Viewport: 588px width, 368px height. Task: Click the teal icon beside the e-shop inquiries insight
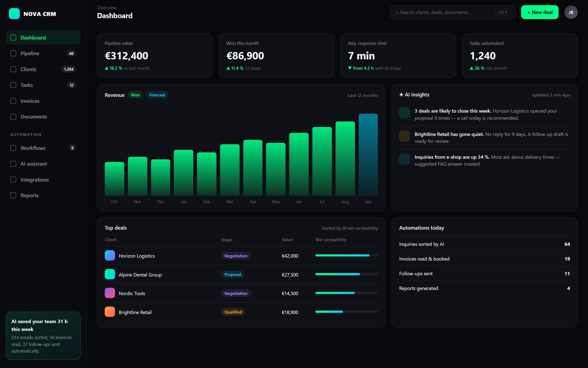[405, 159]
